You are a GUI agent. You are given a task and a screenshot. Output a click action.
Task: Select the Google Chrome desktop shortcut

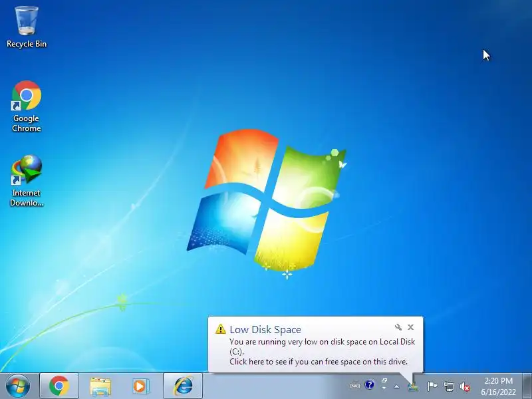point(27,106)
